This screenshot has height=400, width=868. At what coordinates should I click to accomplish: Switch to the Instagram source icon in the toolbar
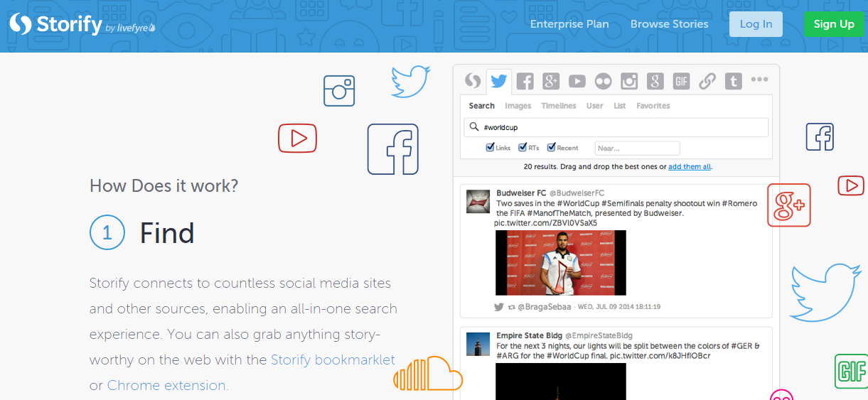[629, 81]
